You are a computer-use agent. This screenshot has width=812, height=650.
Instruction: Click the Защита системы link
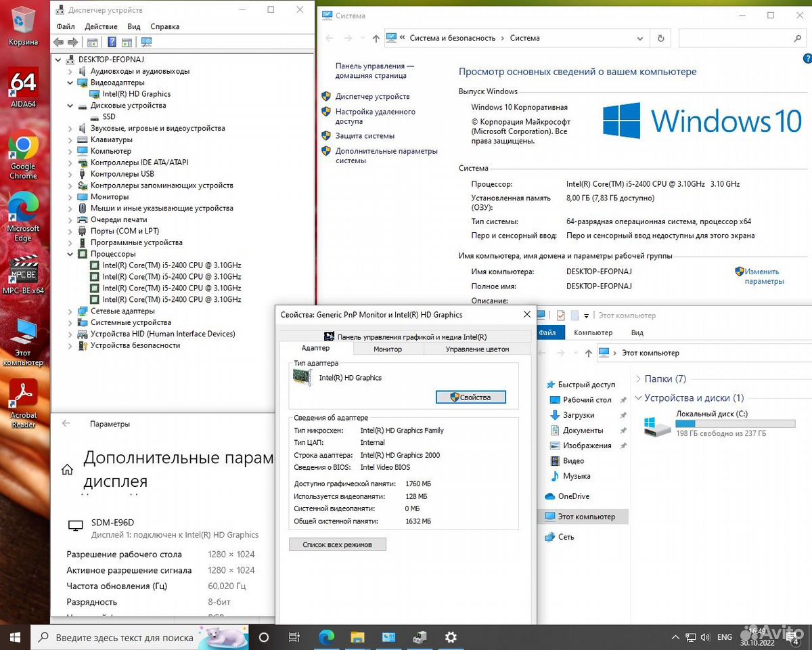pos(365,136)
